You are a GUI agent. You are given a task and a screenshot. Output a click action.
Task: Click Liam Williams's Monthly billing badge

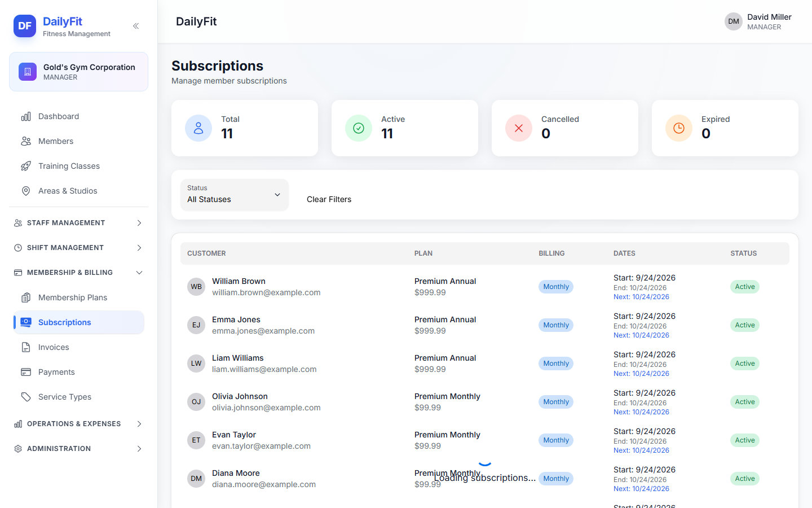click(x=556, y=364)
